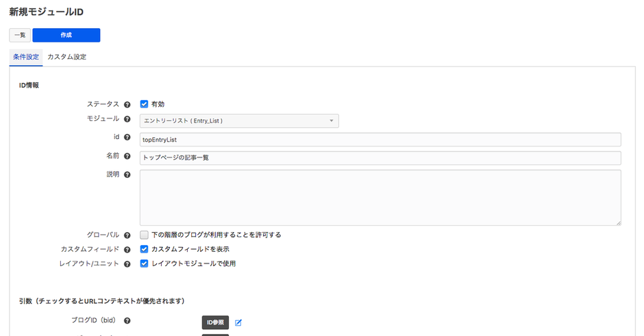Enable 下の階層のブログが利用することを許可する checkbox
Screen dimensions: 644x336
click(145, 235)
